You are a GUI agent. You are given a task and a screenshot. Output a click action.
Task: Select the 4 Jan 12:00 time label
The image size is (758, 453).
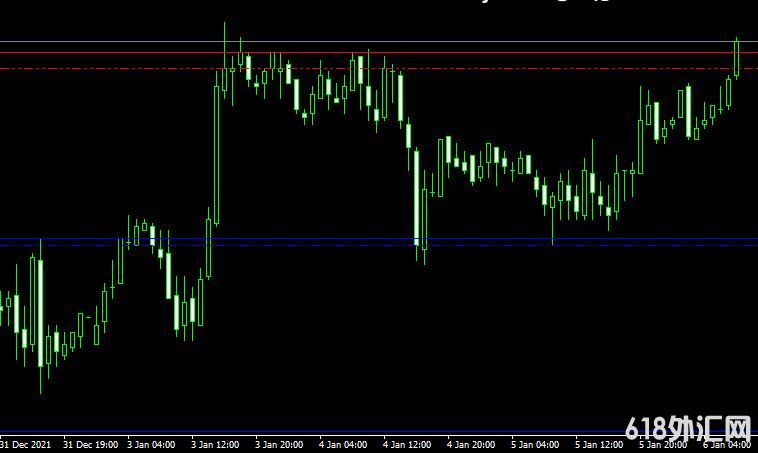click(x=407, y=444)
